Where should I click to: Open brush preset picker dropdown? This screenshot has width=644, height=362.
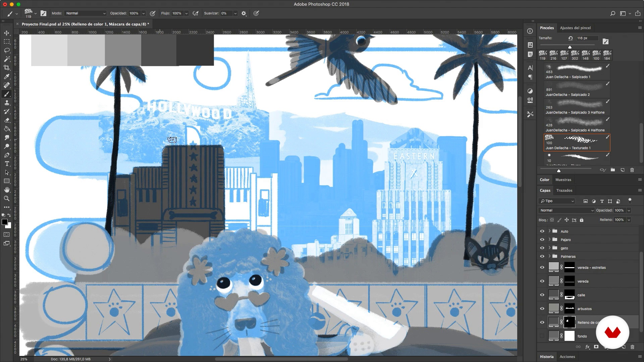click(x=35, y=14)
